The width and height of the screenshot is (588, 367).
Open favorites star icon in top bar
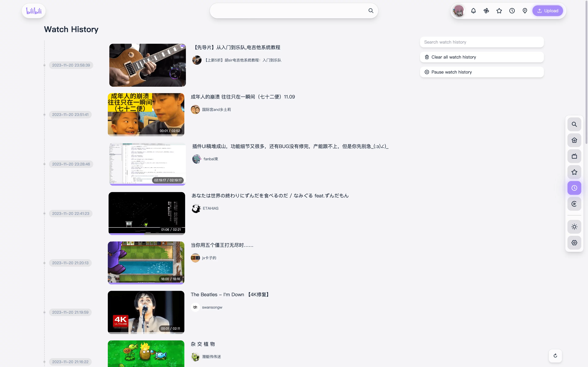tap(499, 11)
